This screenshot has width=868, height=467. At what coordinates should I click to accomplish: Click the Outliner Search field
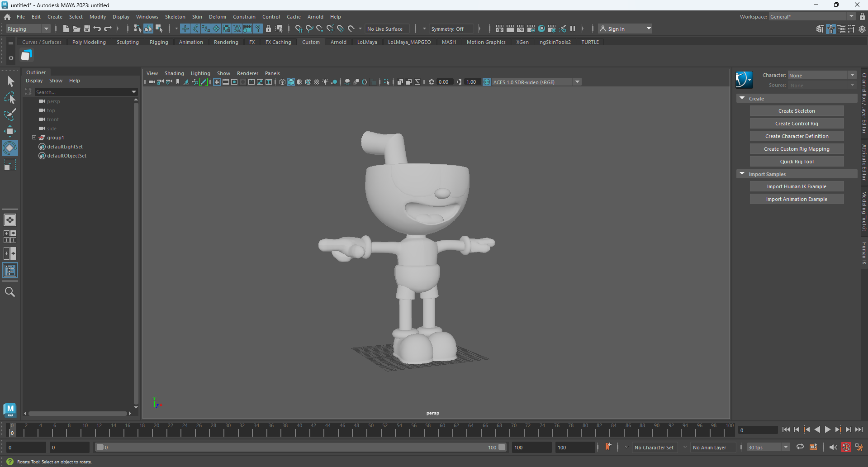[x=85, y=92]
